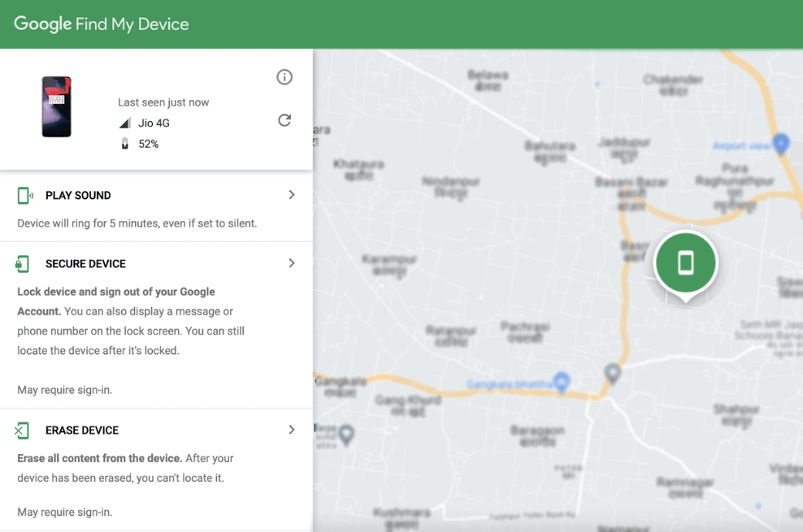The width and height of the screenshot is (803, 532).
Task: Open the device info icon
Action: coord(284,77)
